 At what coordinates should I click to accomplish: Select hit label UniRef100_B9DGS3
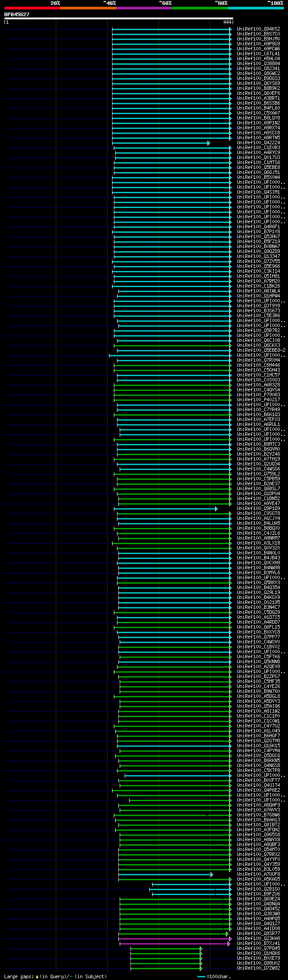tap(258, 78)
